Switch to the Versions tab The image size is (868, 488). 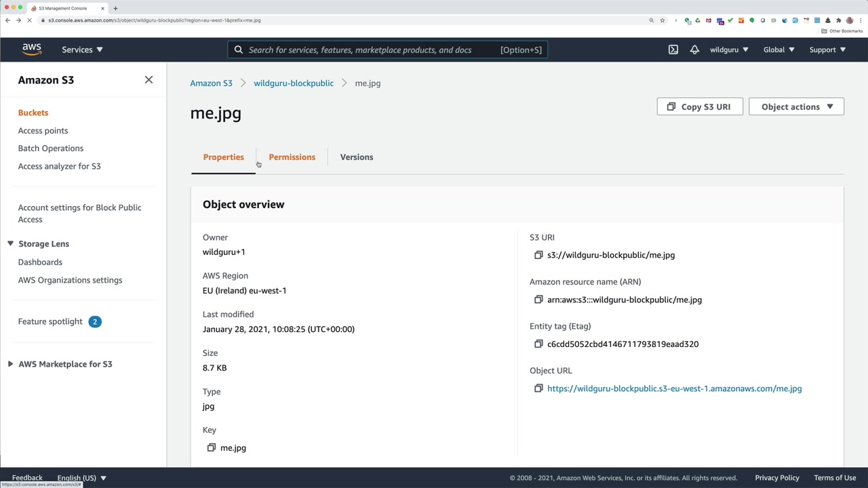tap(357, 157)
